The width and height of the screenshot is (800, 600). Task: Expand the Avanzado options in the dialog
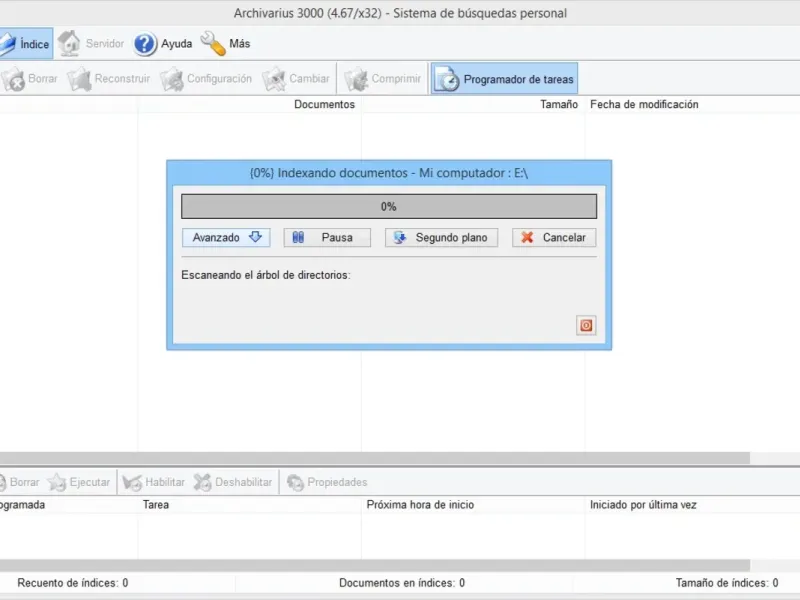226,238
